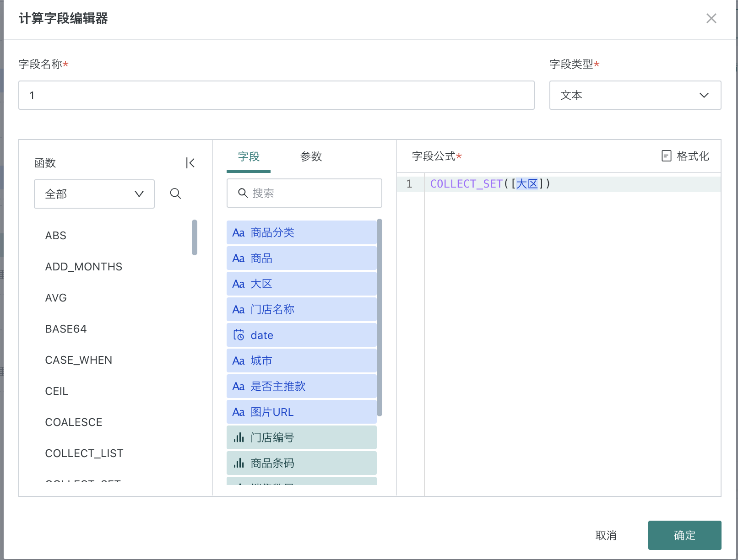Select the 城市 field label
Screen dimensions: 738x560
tap(261, 361)
